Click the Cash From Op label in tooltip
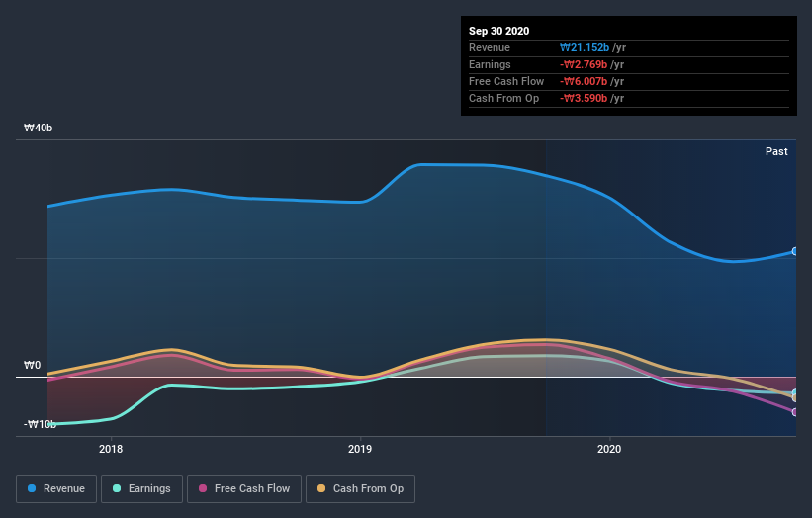The width and height of the screenshot is (812, 518). (503, 98)
